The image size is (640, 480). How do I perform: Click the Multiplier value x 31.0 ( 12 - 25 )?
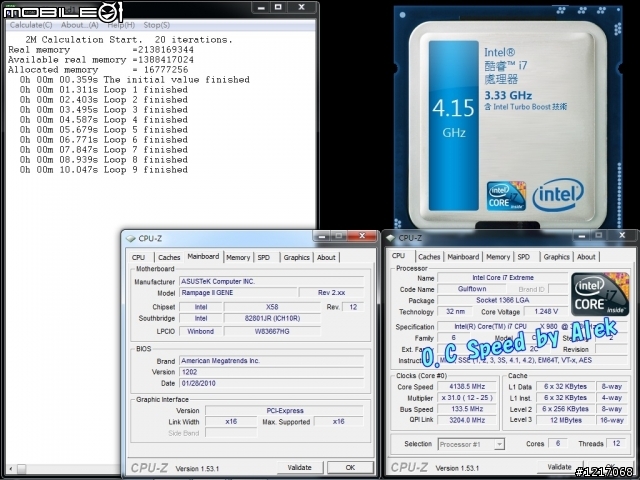pos(467,398)
